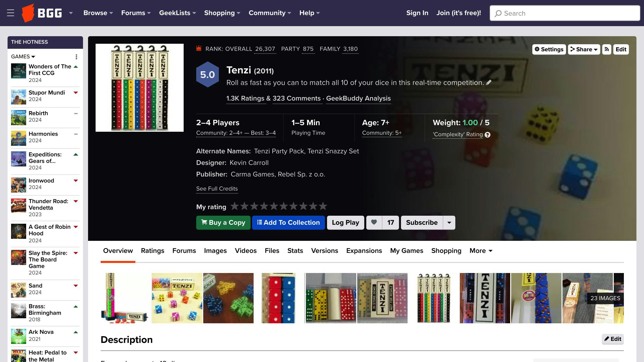Screen dimensions: 644x362
Task: Click See Full Credits
Action: [217, 189]
